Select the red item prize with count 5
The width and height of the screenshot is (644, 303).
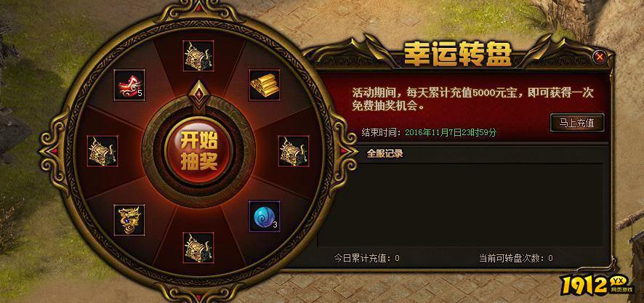click(129, 84)
